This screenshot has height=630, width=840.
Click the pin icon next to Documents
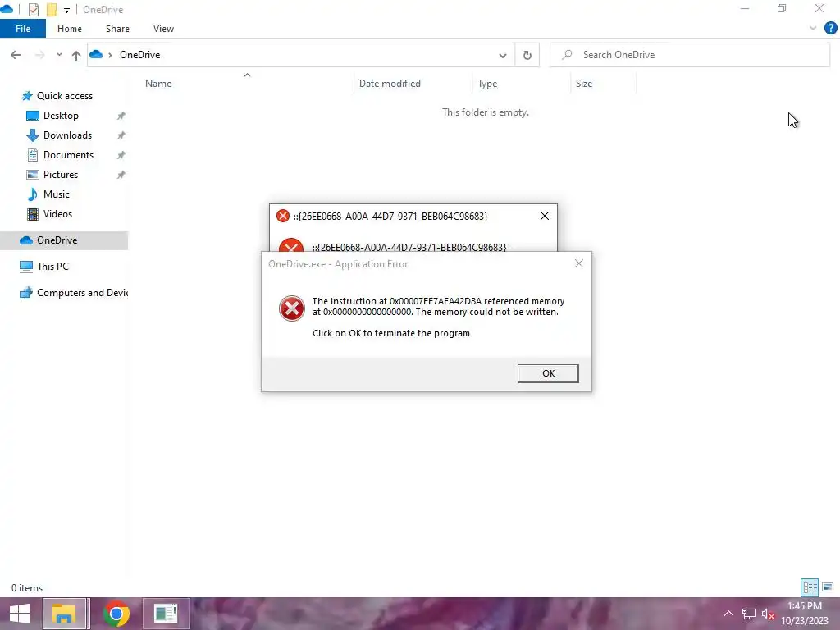121,155
